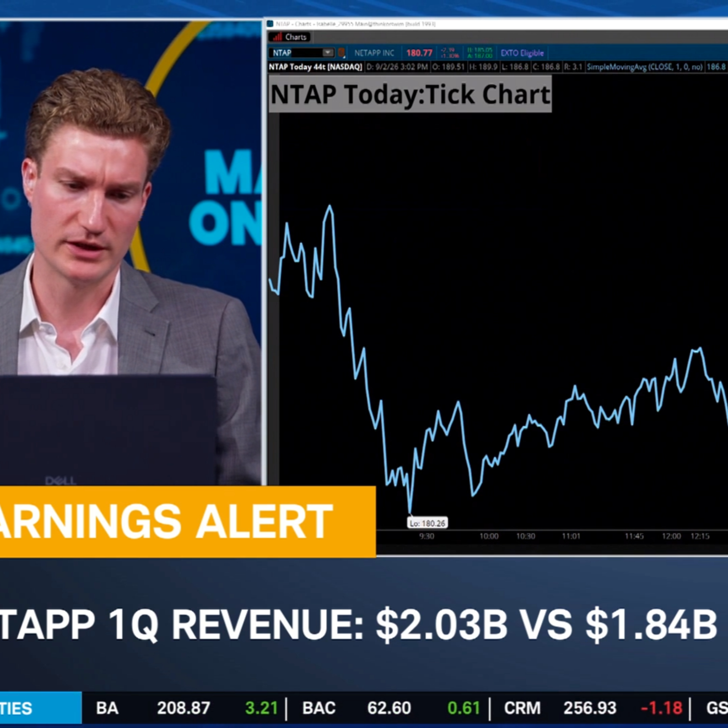Viewport: 728px width, 728px height.
Task: Click the Lo: 180.26 price bubble
Action: [x=427, y=523]
